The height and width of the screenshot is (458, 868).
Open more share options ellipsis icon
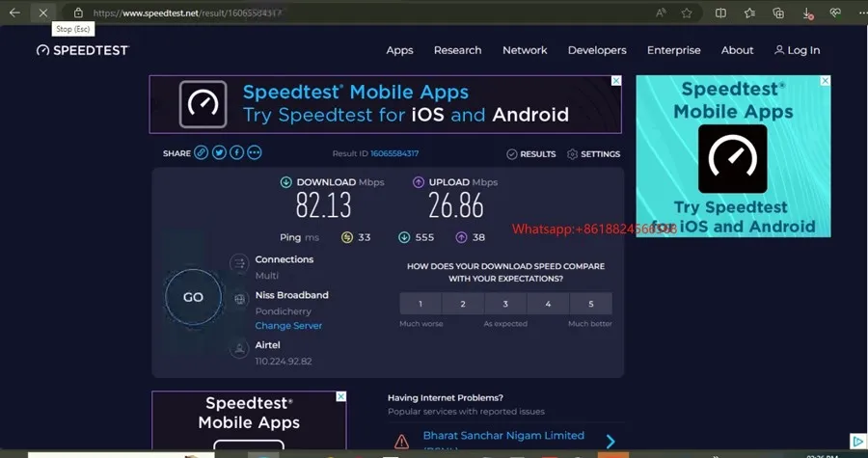(x=255, y=152)
